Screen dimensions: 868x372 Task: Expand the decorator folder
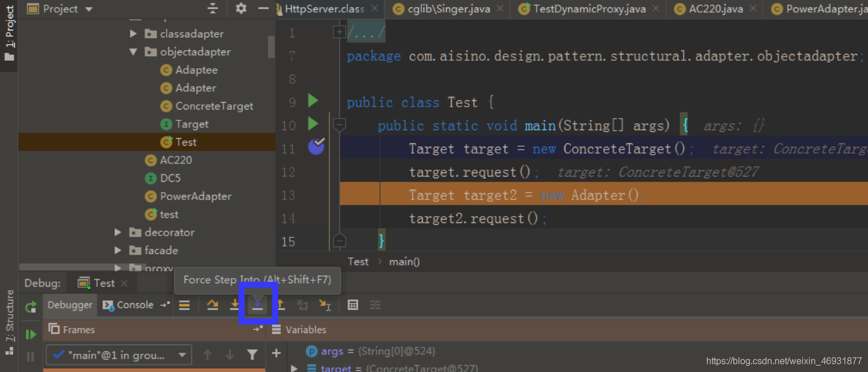pos(118,232)
